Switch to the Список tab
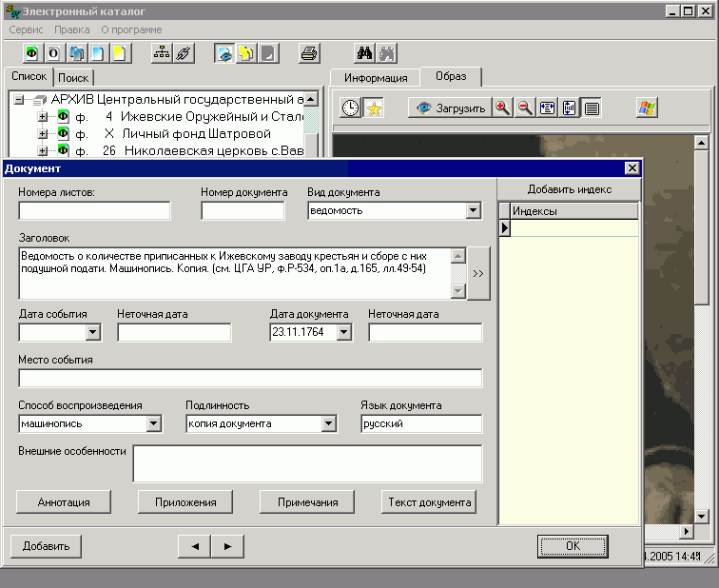The image size is (719, 588). 29,76
